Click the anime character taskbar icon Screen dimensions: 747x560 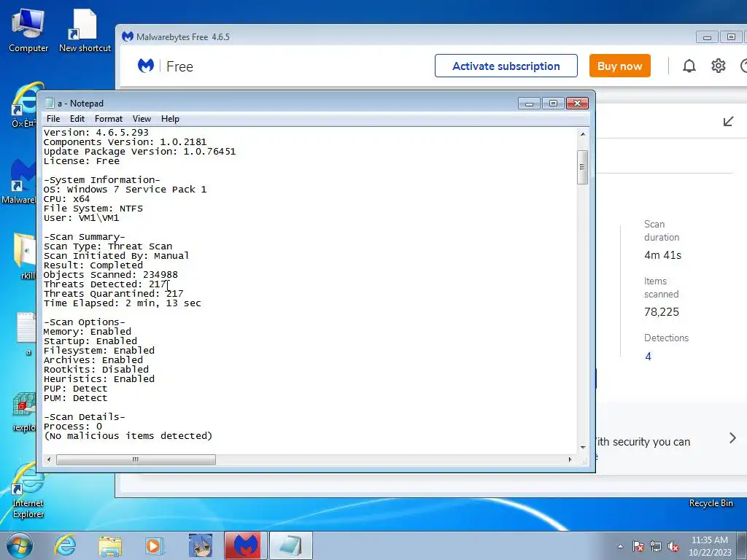click(x=200, y=545)
